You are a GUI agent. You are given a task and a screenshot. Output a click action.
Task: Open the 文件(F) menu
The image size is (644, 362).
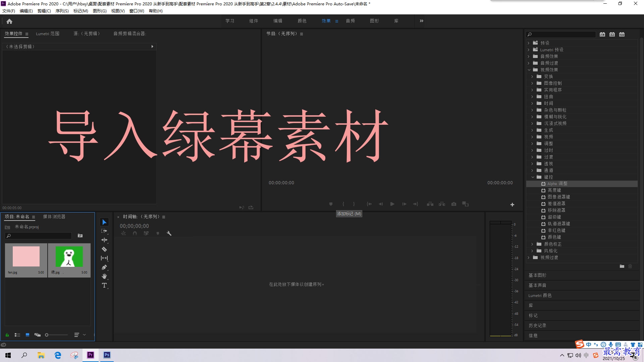coord(9,11)
